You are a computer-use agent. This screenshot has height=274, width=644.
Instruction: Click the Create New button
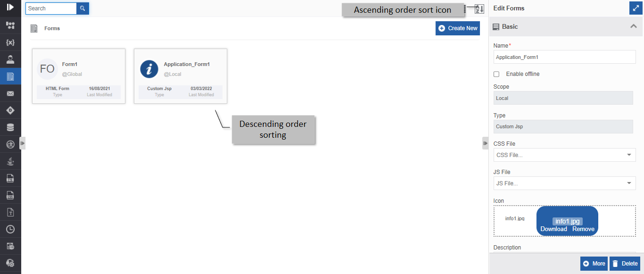tap(458, 28)
